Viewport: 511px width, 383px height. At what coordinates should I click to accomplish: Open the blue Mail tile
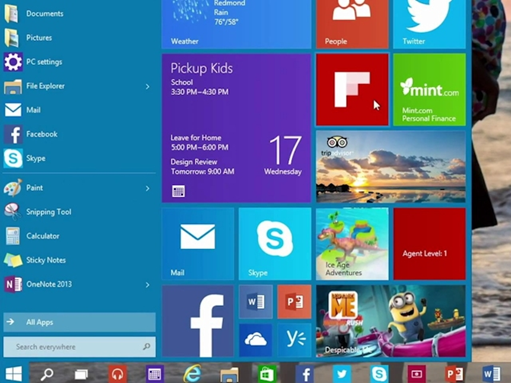pyautogui.click(x=198, y=244)
